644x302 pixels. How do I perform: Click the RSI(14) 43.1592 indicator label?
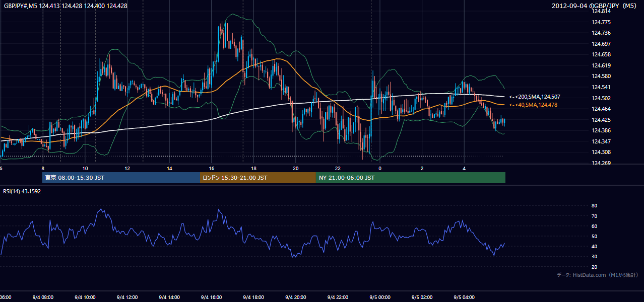tap(22, 191)
